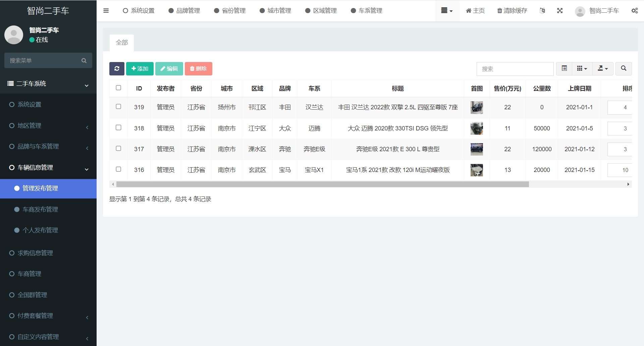Switch to the 全部 tab
The image size is (644, 346).
point(121,43)
